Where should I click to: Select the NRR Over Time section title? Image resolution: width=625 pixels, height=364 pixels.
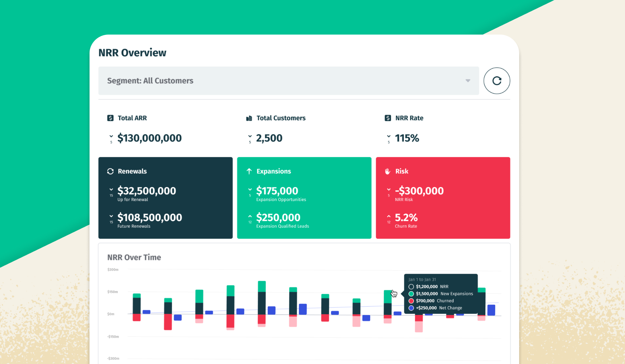(134, 257)
